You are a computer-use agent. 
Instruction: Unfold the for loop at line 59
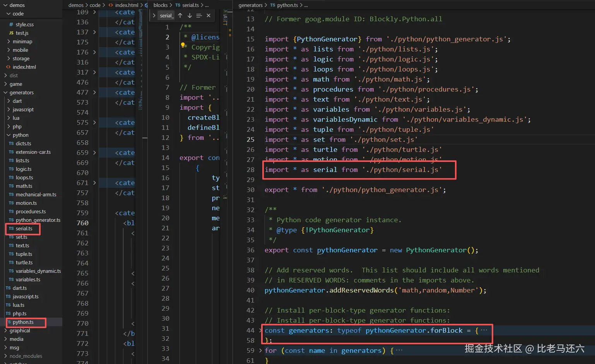(x=260, y=350)
